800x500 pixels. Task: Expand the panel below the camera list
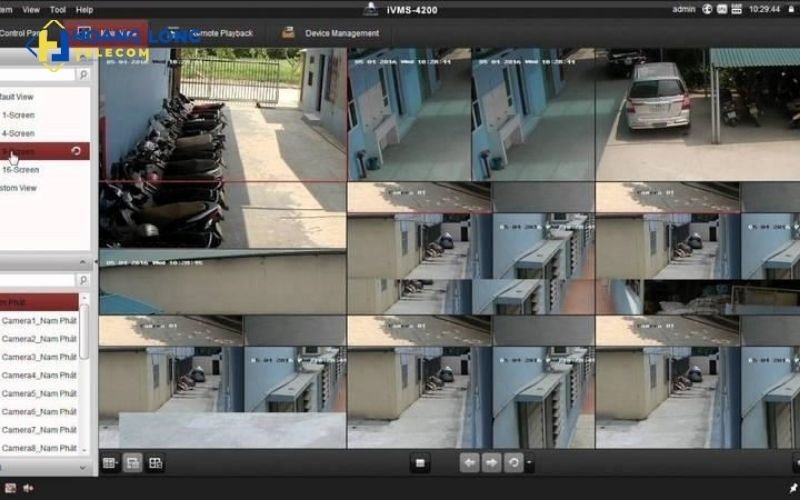(82, 467)
